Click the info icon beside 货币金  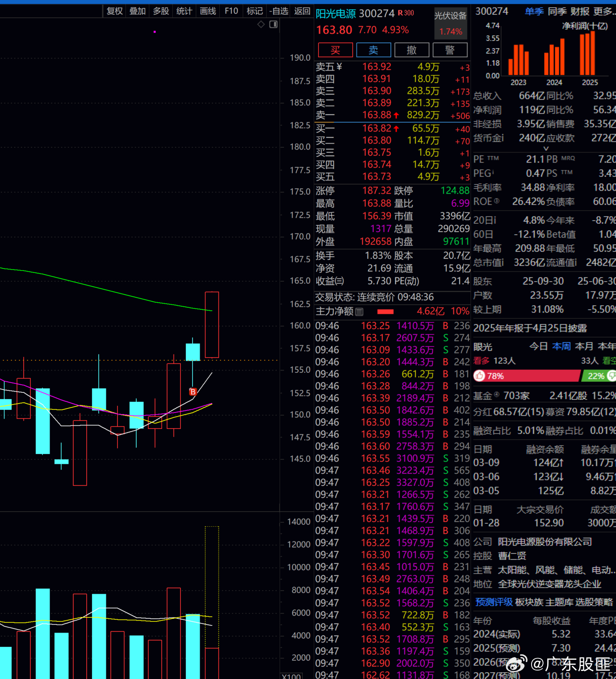pos(502,138)
